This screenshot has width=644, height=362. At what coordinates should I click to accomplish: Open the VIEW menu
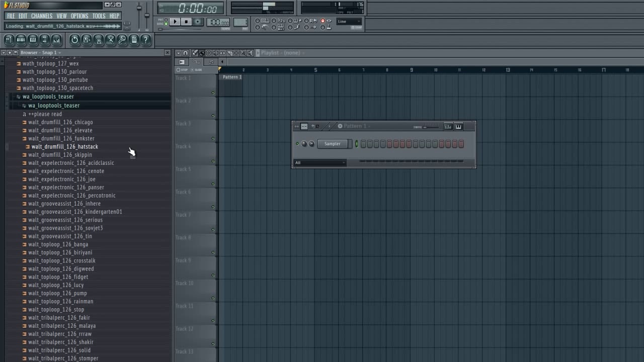61,16
